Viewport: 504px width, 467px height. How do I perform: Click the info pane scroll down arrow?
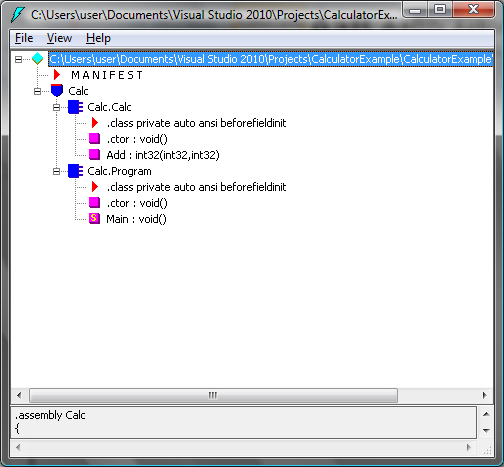click(x=486, y=430)
